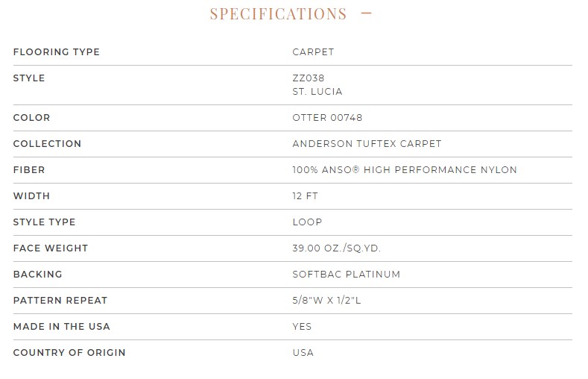Click the Collection row label
The height and width of the screenshot is (379, 588).
(x=47, y=144)
